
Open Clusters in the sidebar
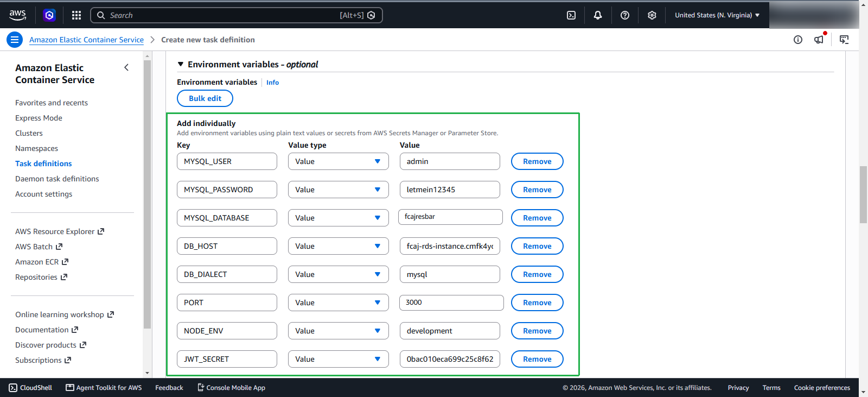coord(29,133)
